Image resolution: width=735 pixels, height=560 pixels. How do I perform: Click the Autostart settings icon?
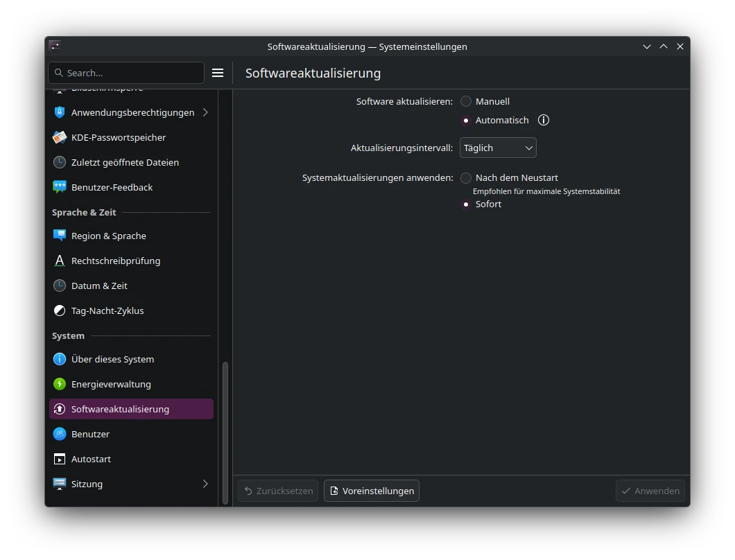[60, 459]
